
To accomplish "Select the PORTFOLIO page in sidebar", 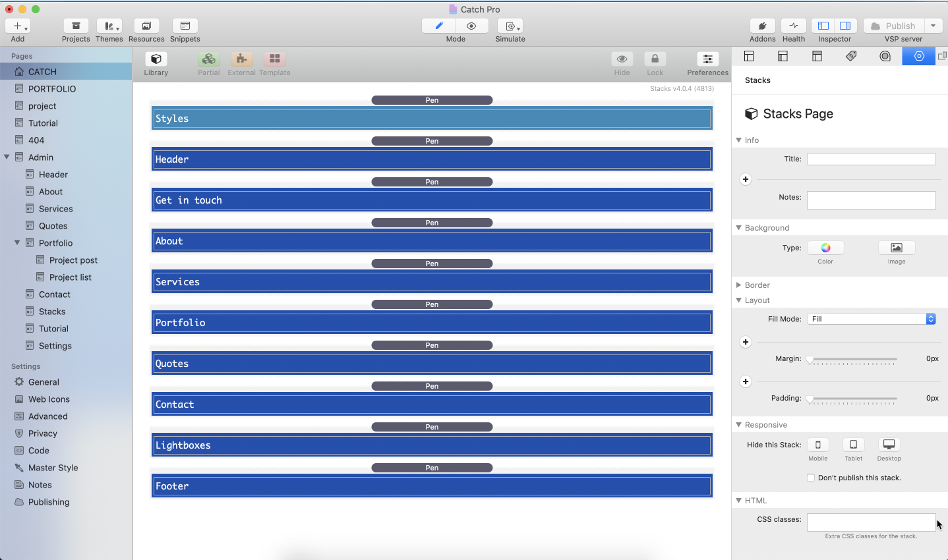I will (x=52, y=89).
